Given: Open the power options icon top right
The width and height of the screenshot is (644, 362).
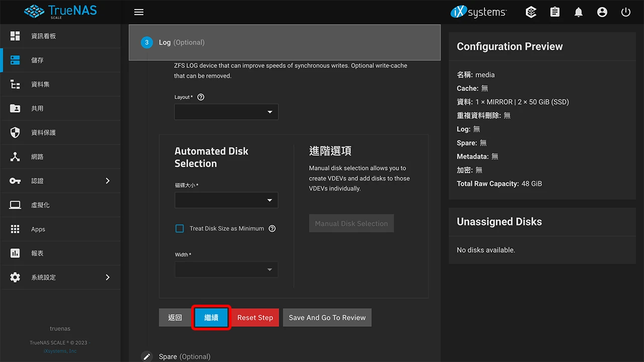Looking at the screenshot, I should point(625,12).
